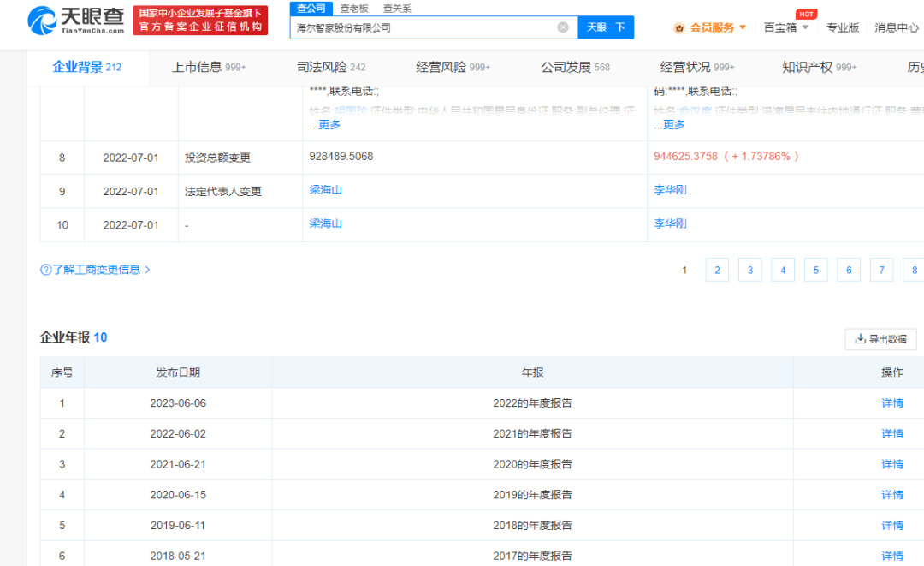Go to page 4 of change records
924x566 pixels.
click(783, 270)
